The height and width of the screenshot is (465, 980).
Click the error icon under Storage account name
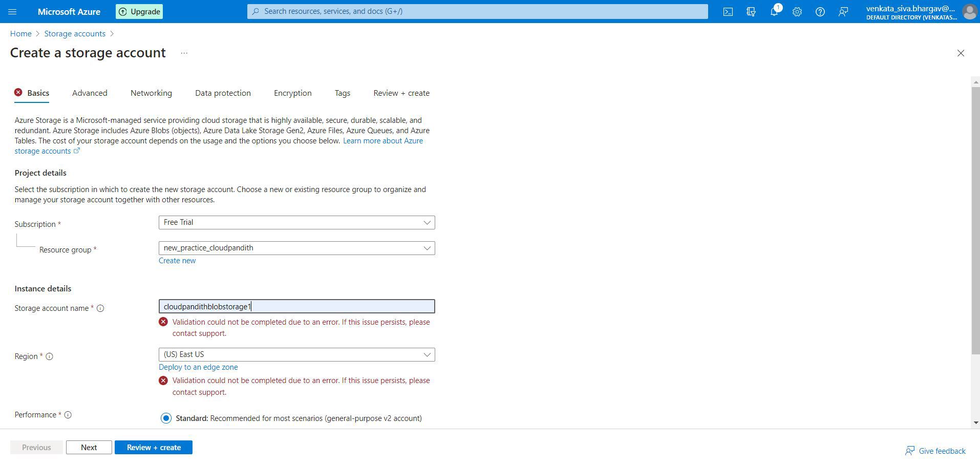(163, 322)
